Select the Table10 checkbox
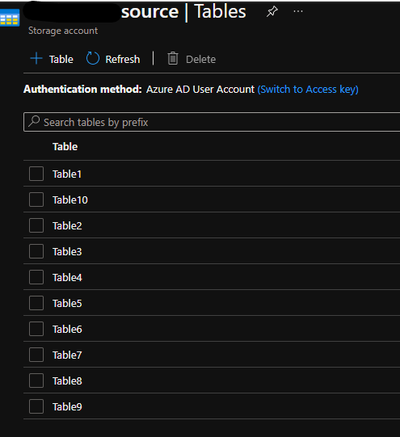 (36, 200)
